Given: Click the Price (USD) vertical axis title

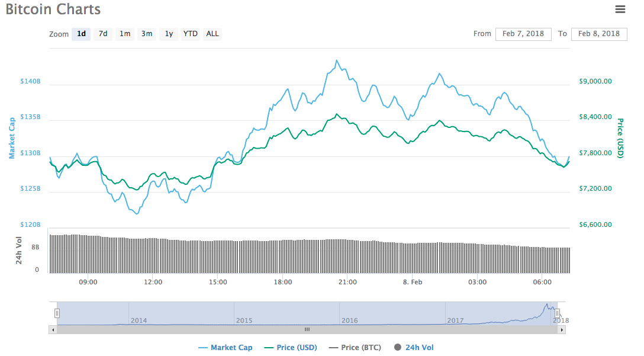Looking at the screenshot, I should [620, 138].
